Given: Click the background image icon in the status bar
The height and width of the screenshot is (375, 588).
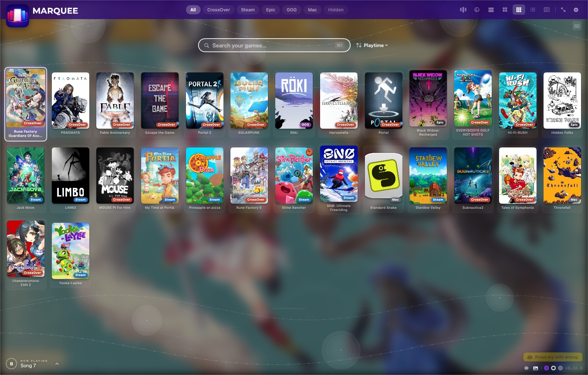Looking at the screenshot, I should pos(535,368).
